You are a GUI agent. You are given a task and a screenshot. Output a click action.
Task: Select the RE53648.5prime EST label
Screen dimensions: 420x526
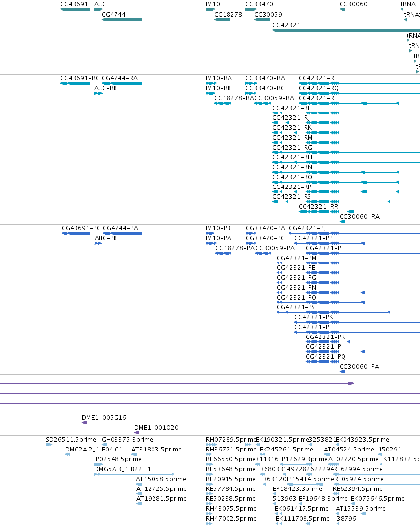tap(230, 469)
